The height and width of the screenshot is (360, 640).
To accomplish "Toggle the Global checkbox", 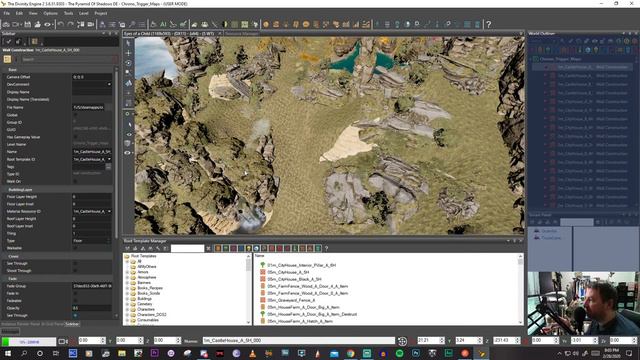I will point(75,115).
